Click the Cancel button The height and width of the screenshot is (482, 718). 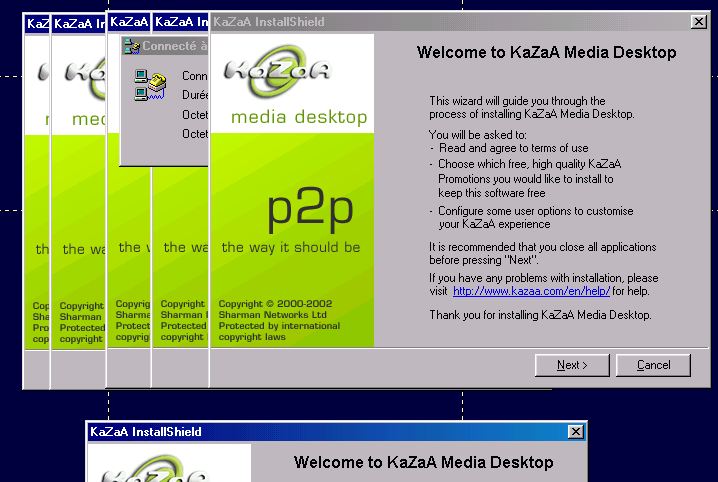653,365
